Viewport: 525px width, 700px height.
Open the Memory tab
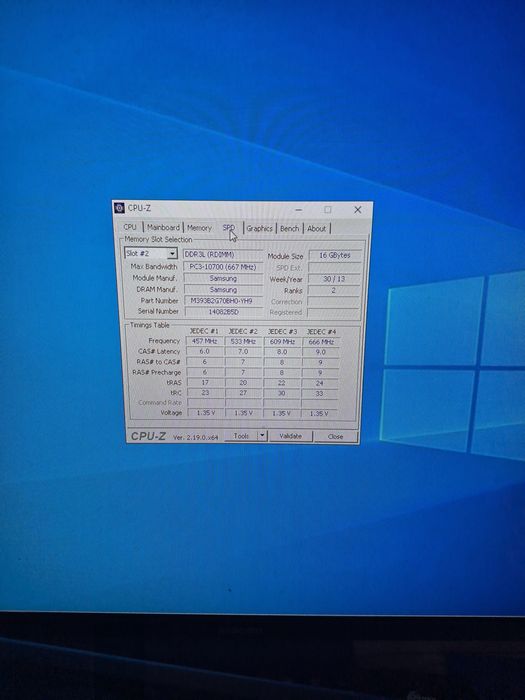[199, 228]
